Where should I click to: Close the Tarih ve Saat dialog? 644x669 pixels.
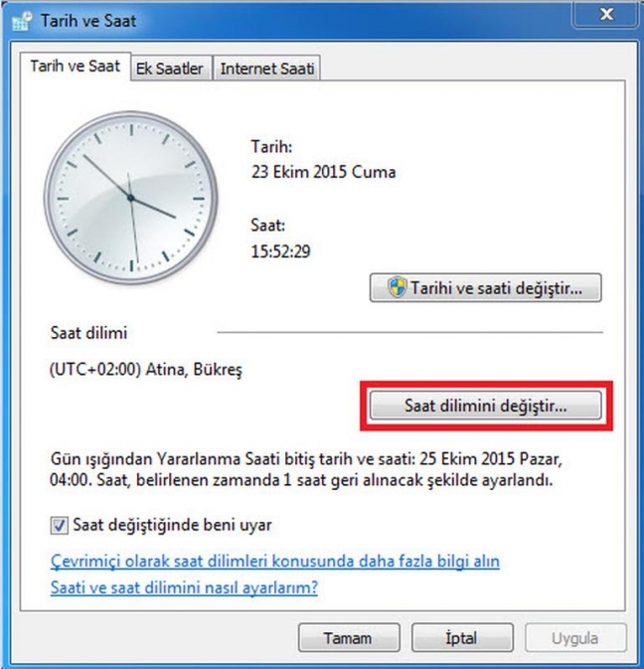(606, 15)
